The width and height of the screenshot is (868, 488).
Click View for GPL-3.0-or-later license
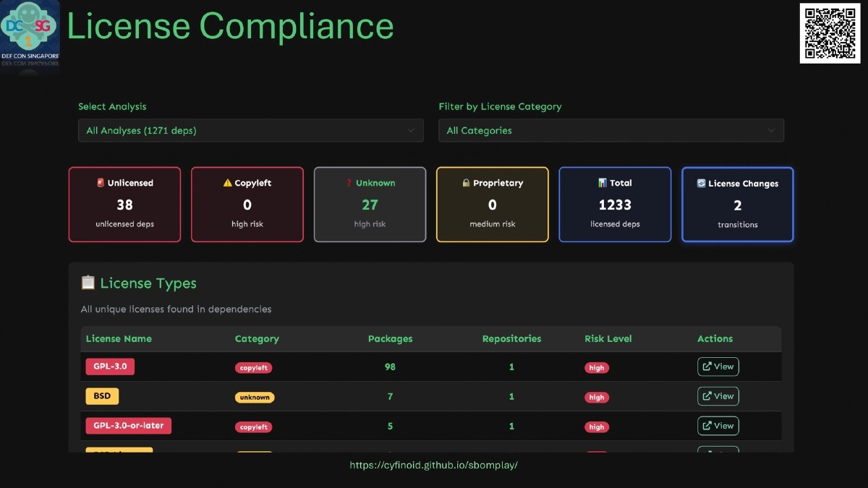(718, 426)
